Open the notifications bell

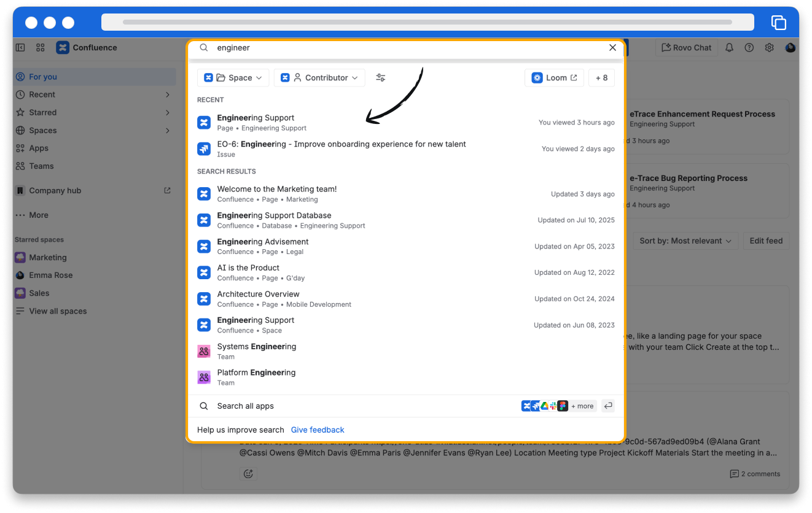(729, 47)
